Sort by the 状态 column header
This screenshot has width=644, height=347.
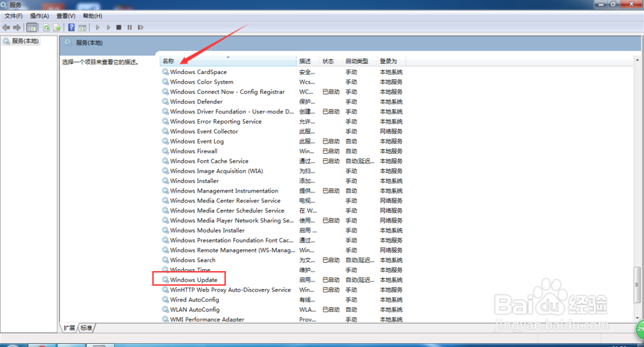(331, 61)
